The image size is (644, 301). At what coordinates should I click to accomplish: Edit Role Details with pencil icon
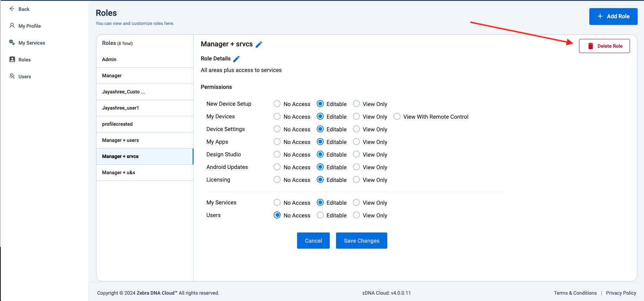(x=236, y=59)
